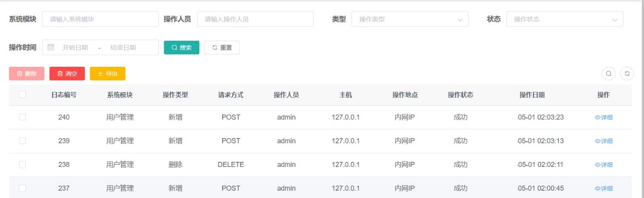Expand the 操作类型 type dropdown
The width and height of the screenshot is (644, 198).
point(410,19)
